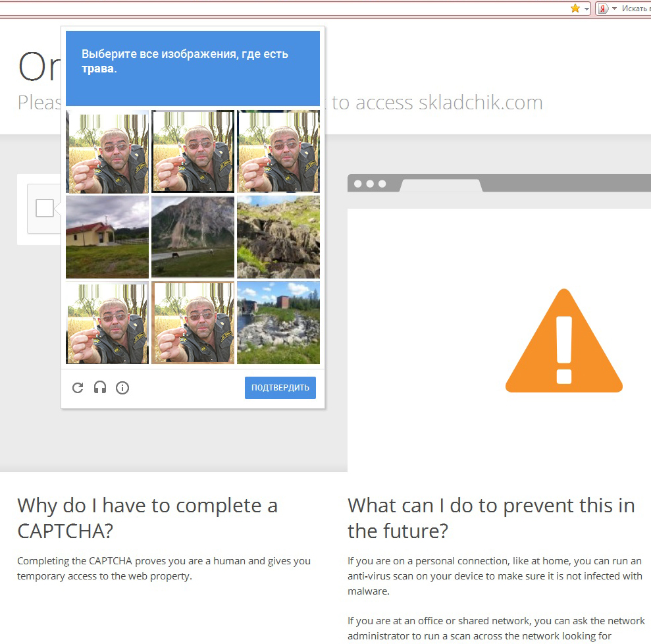Open the Yandex search provider dropdown arrow
651x644 pixels.
click(614, 9)
